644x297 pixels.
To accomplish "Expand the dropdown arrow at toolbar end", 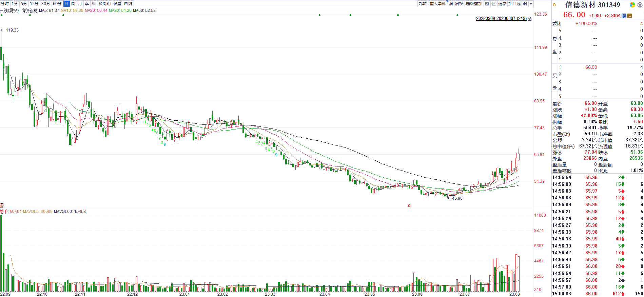I will coord(531,4).
